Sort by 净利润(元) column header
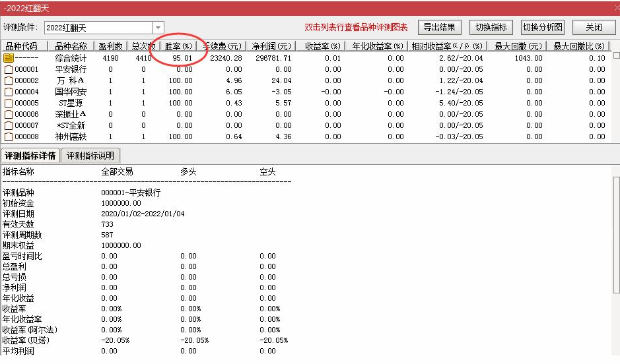The image size is (620, 364). point(271,46)
